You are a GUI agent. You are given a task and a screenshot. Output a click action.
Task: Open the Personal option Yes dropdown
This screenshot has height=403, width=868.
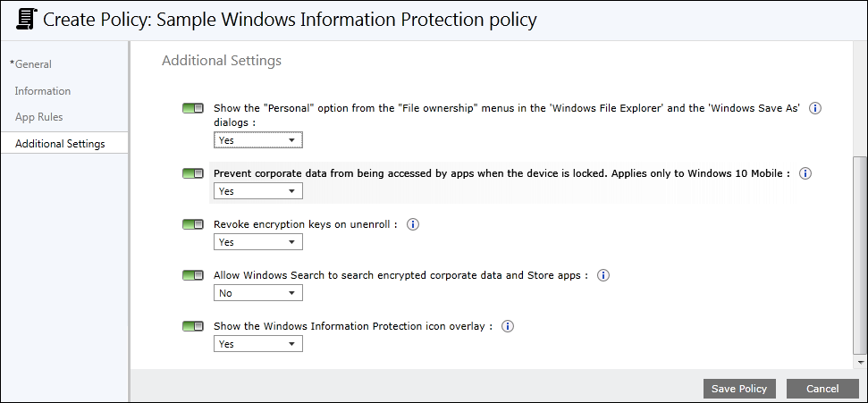pos(258,140)
